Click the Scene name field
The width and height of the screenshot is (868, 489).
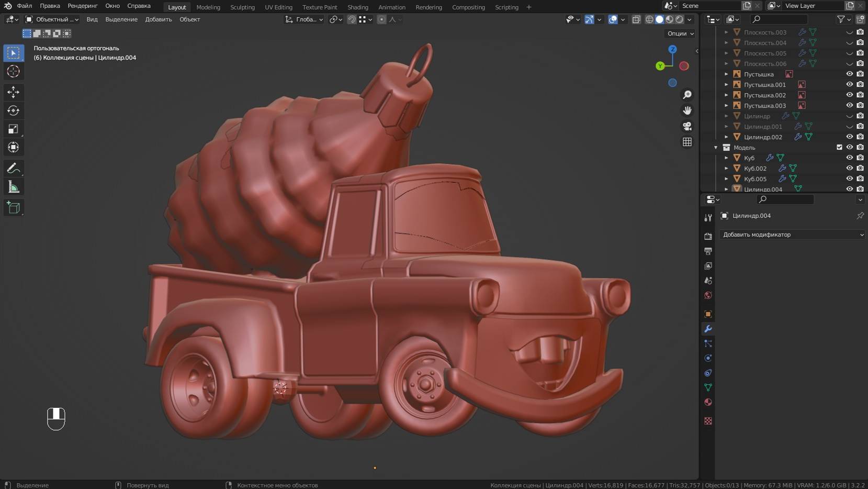[x=710, y=6]
